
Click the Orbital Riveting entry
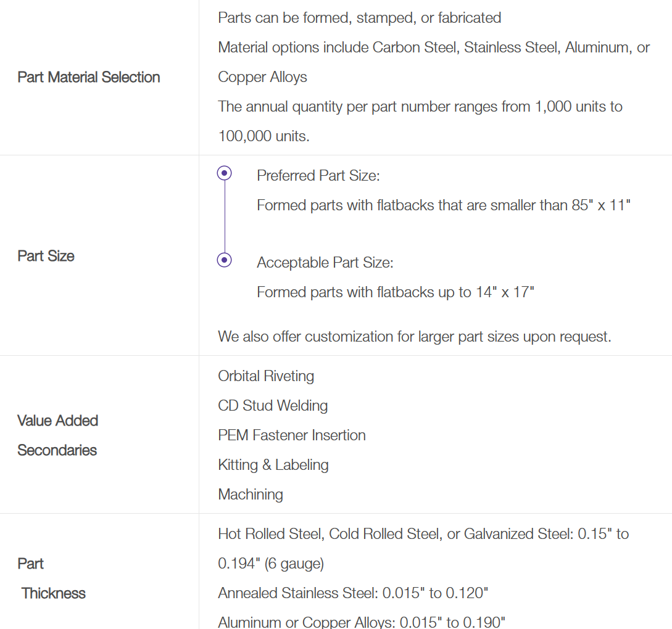(x=266, y=376)
